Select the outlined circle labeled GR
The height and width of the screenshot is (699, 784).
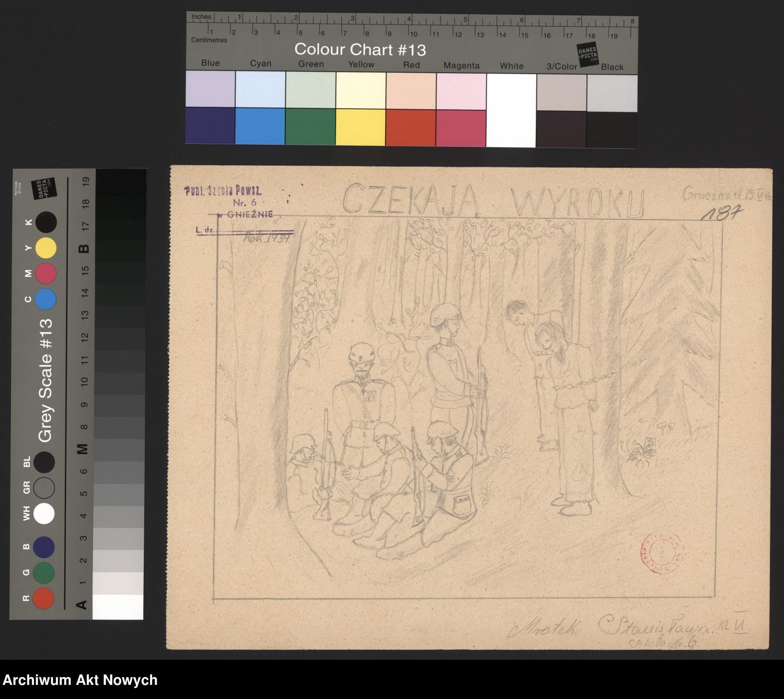[x=44, y=488]
